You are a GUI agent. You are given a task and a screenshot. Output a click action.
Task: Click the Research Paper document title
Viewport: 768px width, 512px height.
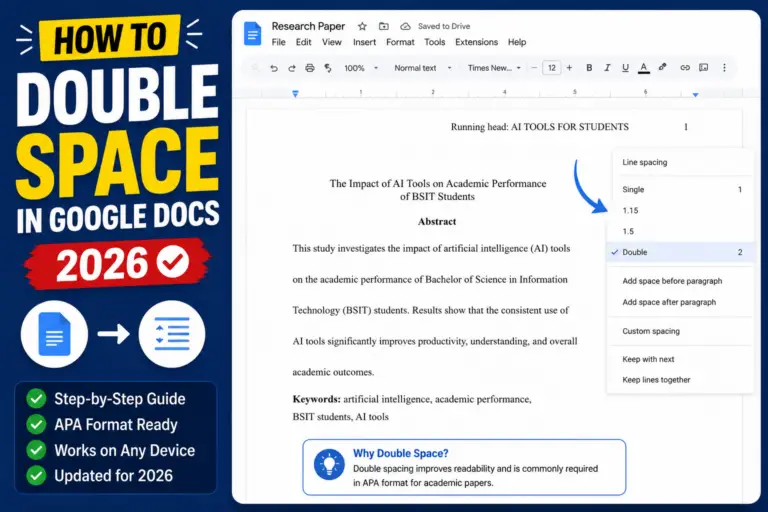pos(308,26)
